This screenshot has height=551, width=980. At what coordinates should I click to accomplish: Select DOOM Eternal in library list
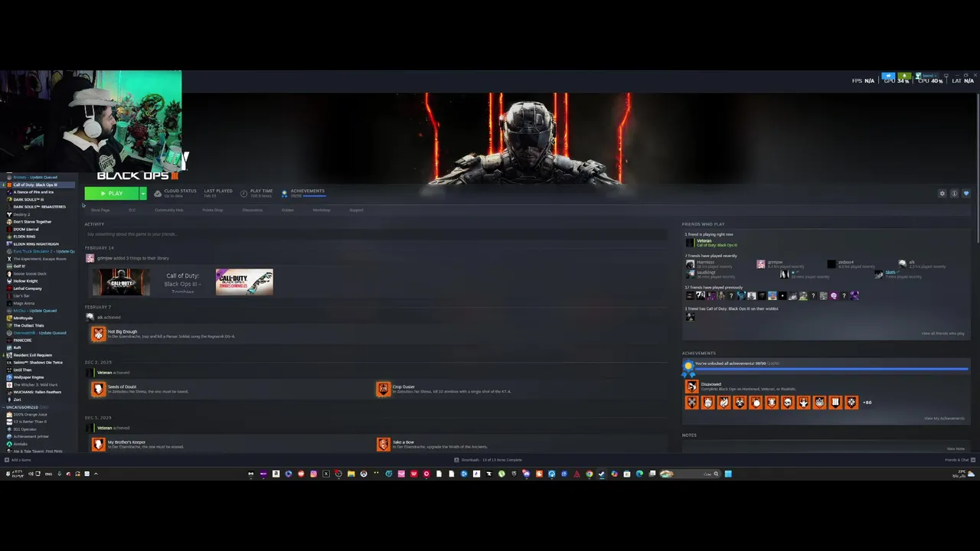point(26,229)
